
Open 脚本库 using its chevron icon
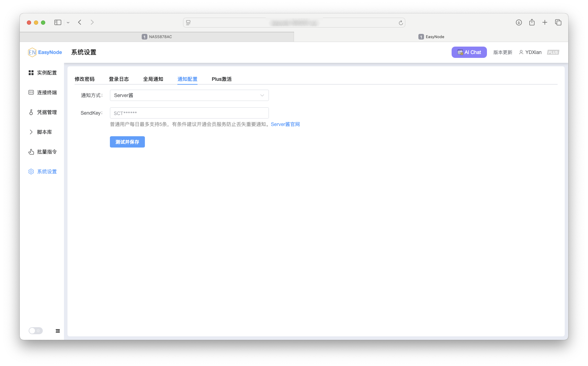click(x=31, y=132)
